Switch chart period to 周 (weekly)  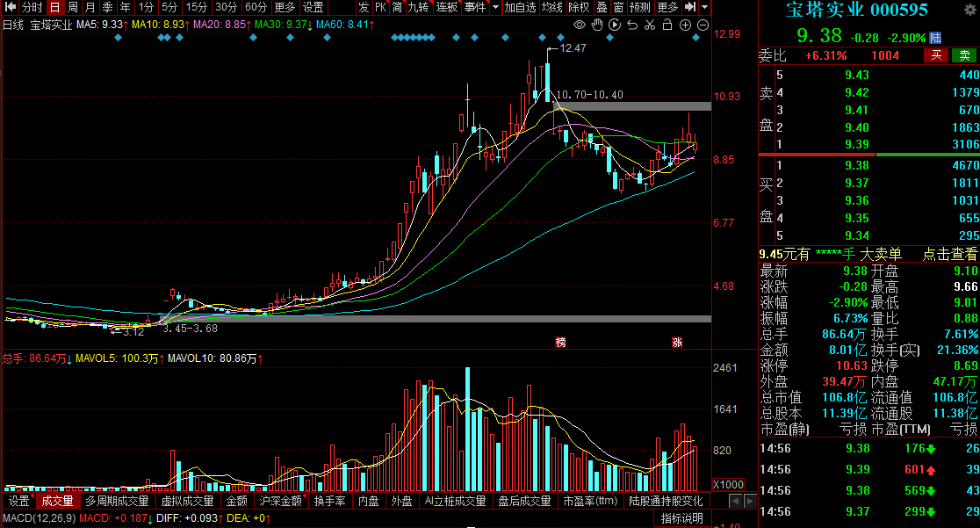pos(73,7)
